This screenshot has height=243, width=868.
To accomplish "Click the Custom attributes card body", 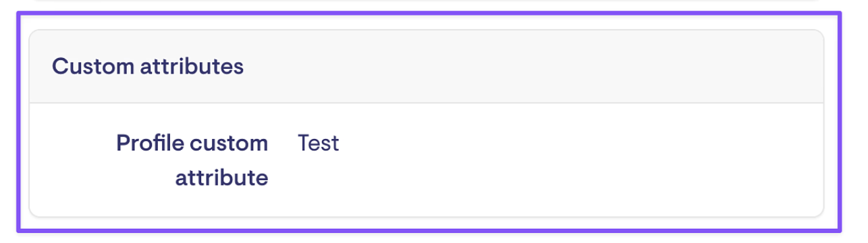I will [427, 160].
